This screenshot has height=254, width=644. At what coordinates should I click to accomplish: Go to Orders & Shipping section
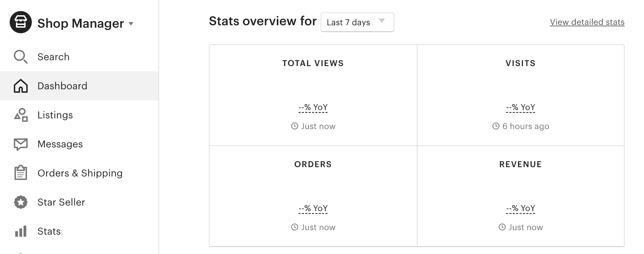click(80, 173)
